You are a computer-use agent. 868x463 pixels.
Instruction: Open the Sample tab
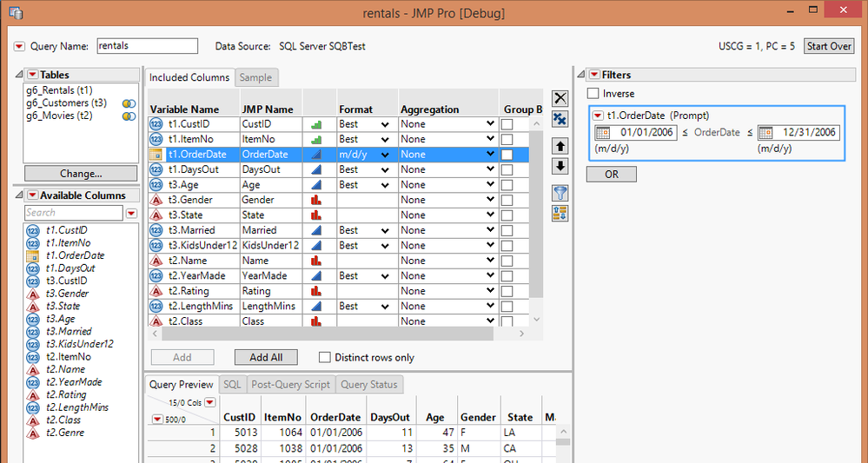tap(255, 78)
